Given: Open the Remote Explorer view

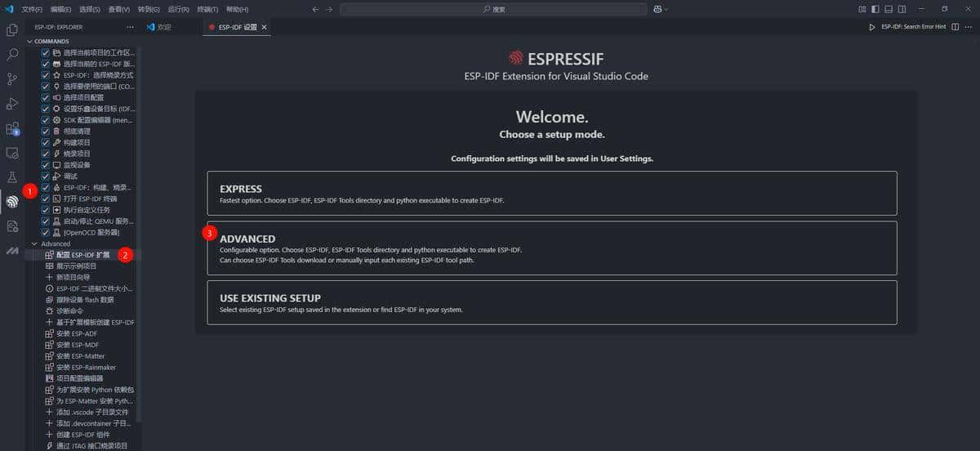Looking at the screenshot, I should [12, 153].
